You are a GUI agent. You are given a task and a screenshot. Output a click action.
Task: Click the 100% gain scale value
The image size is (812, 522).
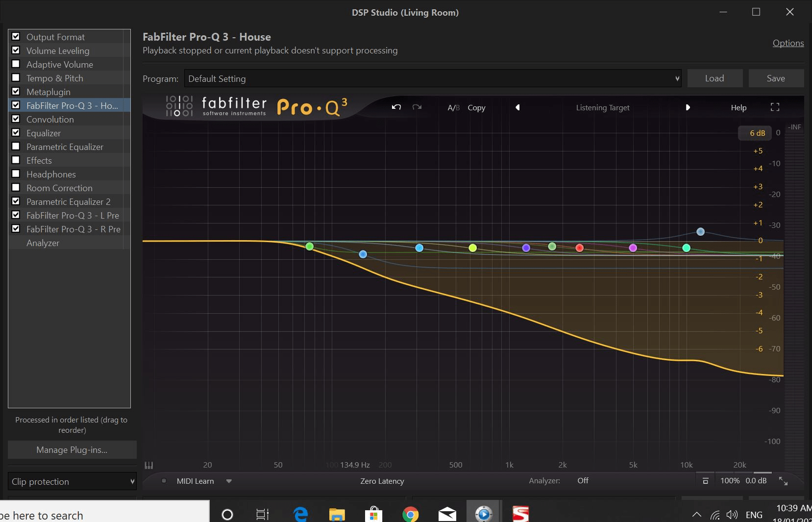point(730,481)
